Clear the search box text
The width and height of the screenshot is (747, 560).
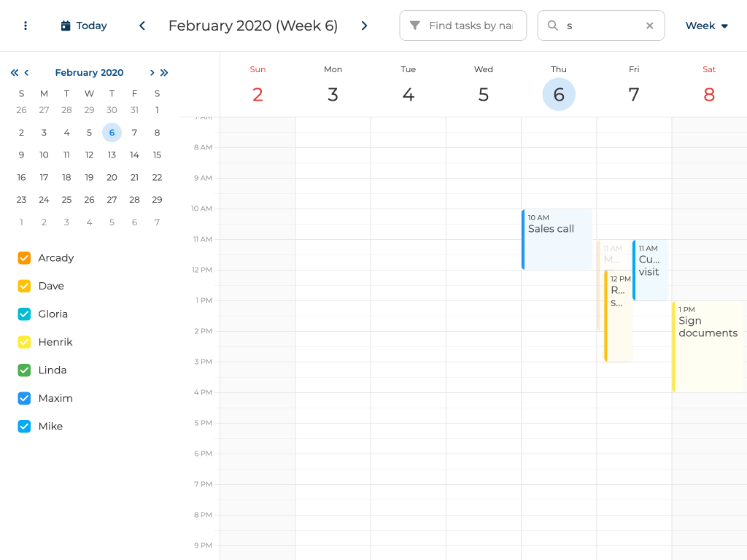(649, 26)
